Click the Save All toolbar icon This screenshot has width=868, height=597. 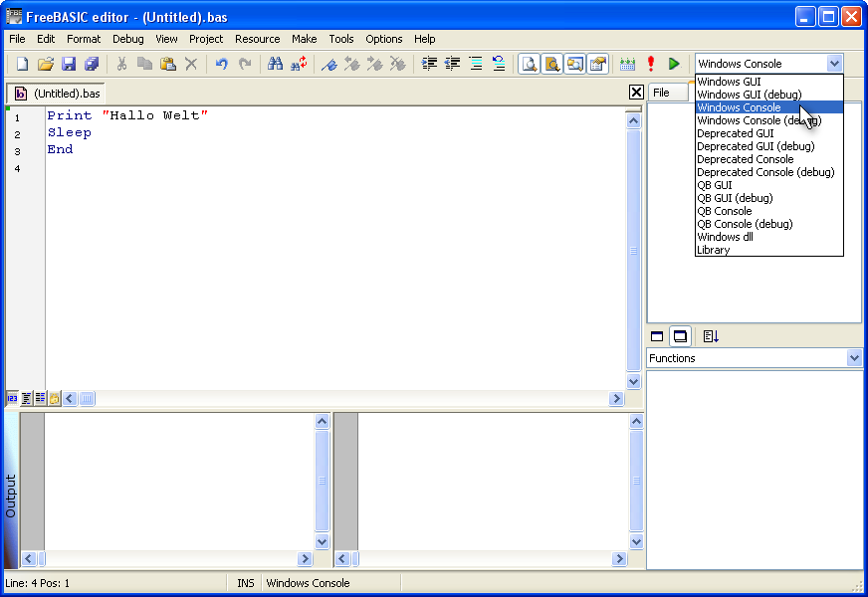click(92, 64)
